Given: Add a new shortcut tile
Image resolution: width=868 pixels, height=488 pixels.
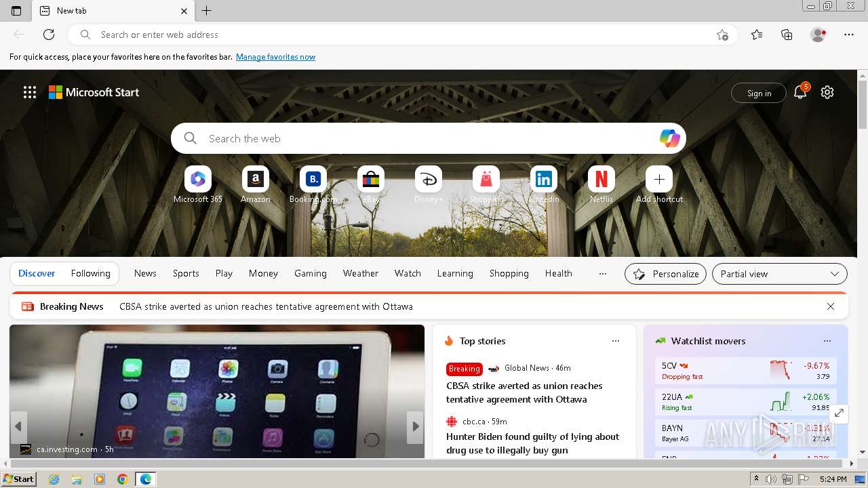Looking at the screenshot, I should [x=659, y=184].
